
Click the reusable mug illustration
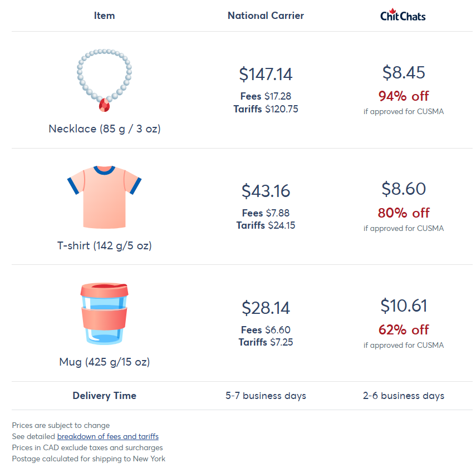tap(104, 314)
